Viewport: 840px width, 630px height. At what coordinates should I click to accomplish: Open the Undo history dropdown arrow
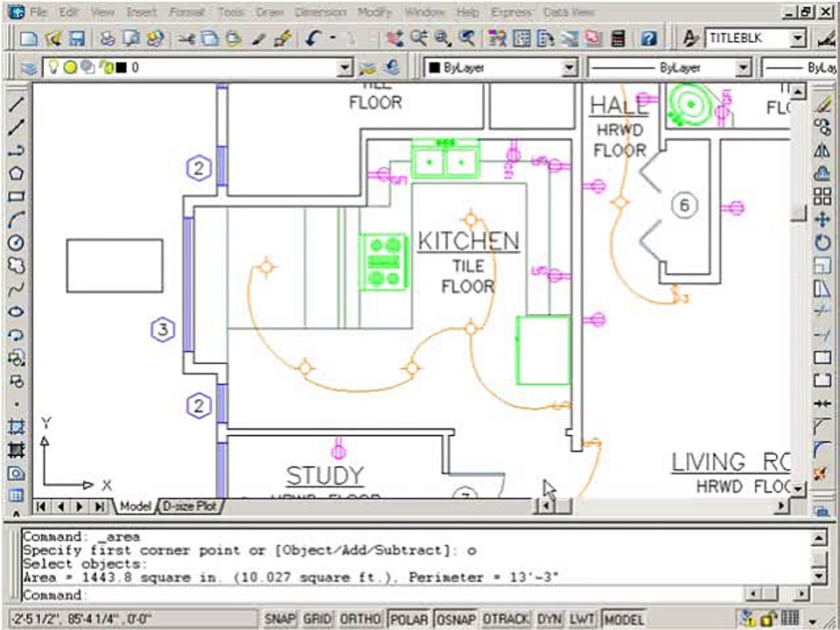click(332, 38)
